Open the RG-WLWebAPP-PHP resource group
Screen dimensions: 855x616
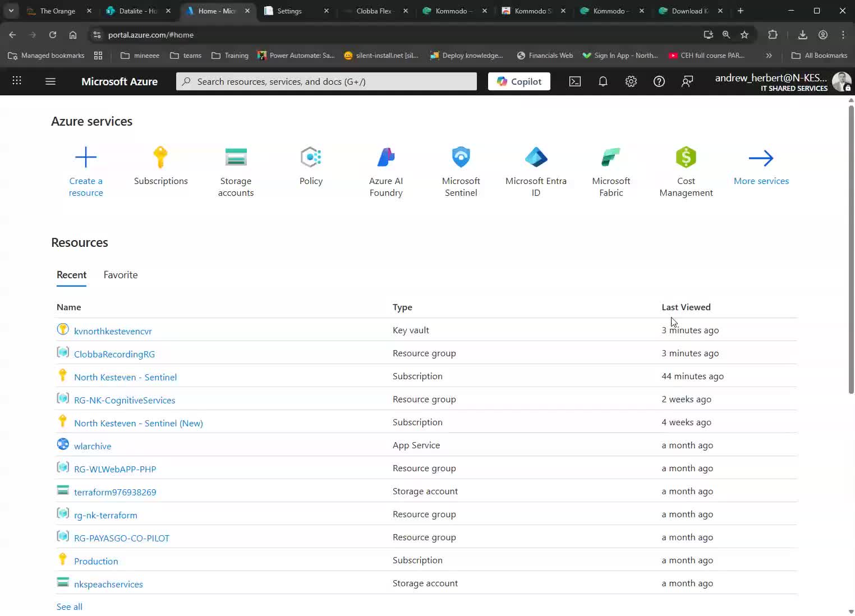(115, 469)
